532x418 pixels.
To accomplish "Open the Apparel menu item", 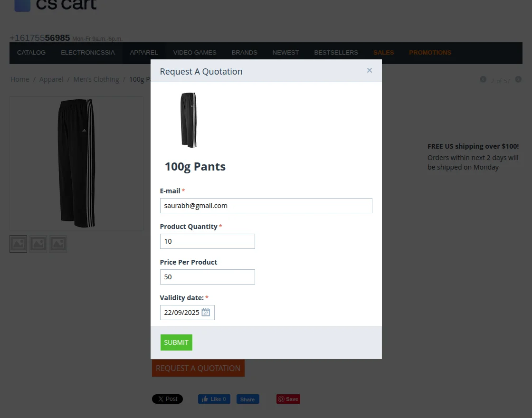I will point(144,53).
